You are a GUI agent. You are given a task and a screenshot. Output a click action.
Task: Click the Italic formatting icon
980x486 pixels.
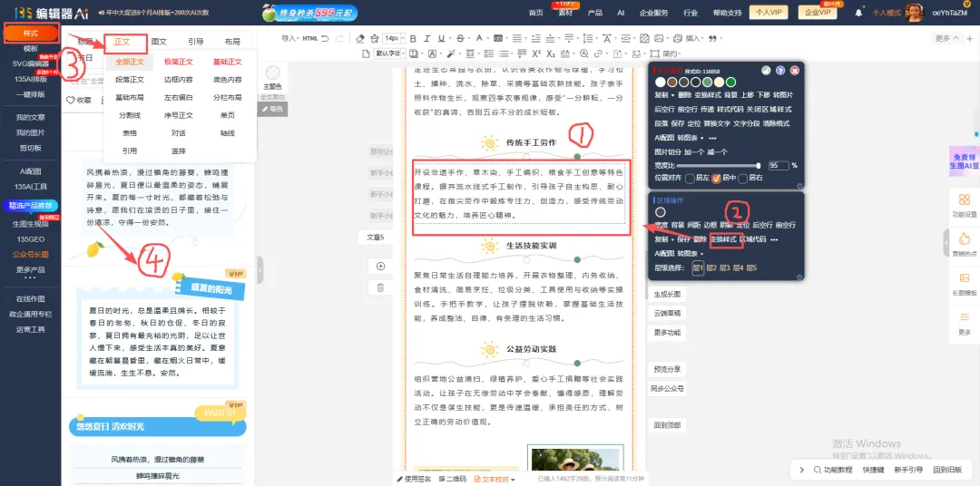click(426, 39)
